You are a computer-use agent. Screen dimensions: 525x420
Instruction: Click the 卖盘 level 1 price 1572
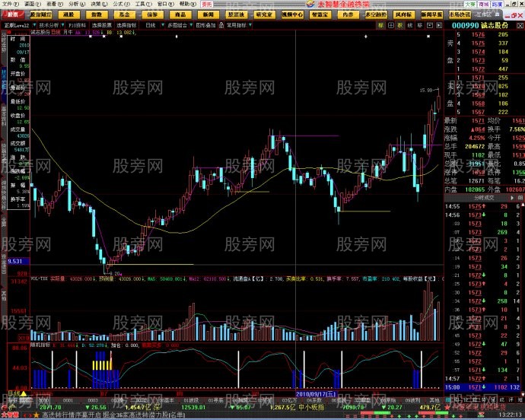coord(478,69)
